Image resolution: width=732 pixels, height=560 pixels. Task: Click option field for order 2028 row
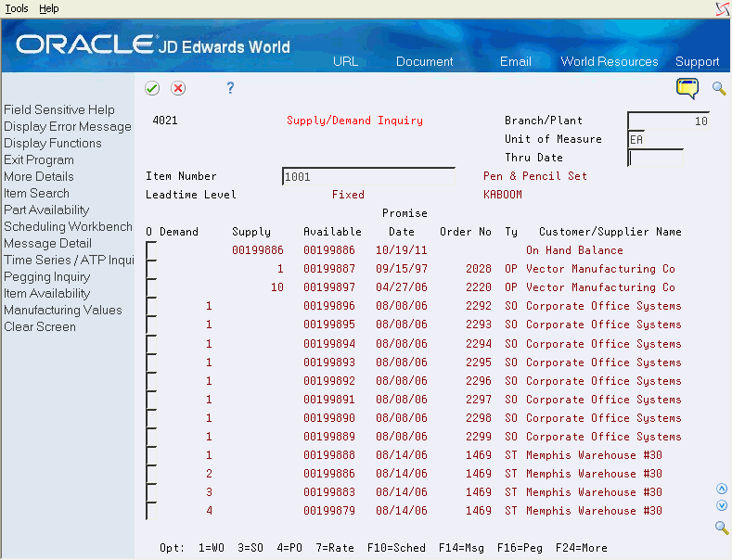pyautogui.click(x=151, y=269)
